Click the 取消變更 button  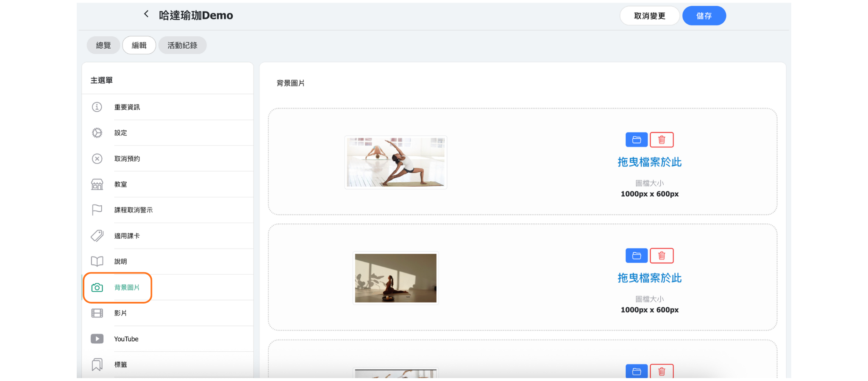[x=649, y=16]
